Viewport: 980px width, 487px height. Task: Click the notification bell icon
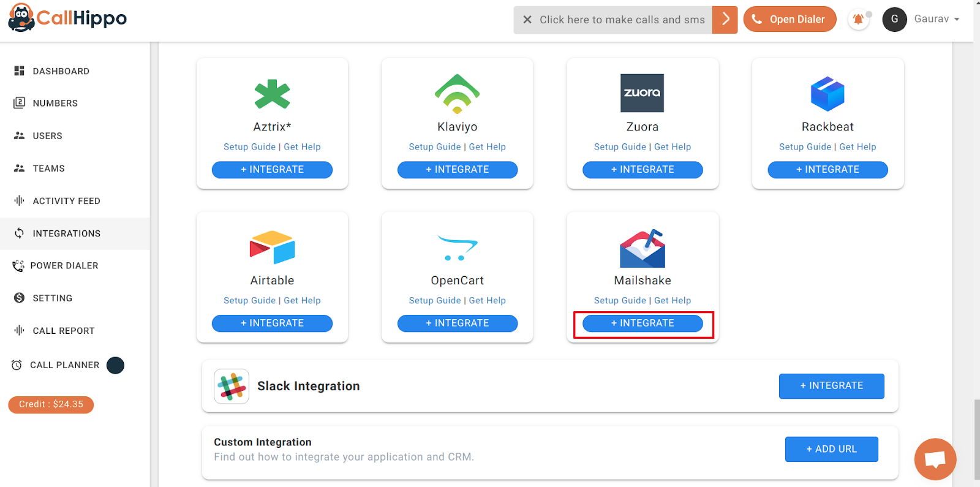click(859, 20)
